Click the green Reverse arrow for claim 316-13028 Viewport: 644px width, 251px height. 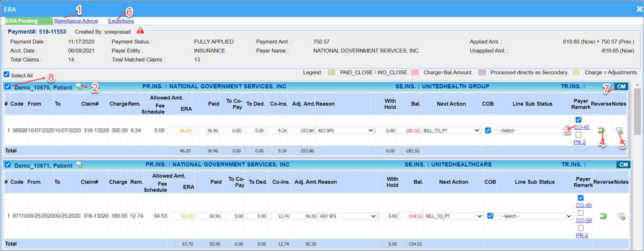[601, 131]
